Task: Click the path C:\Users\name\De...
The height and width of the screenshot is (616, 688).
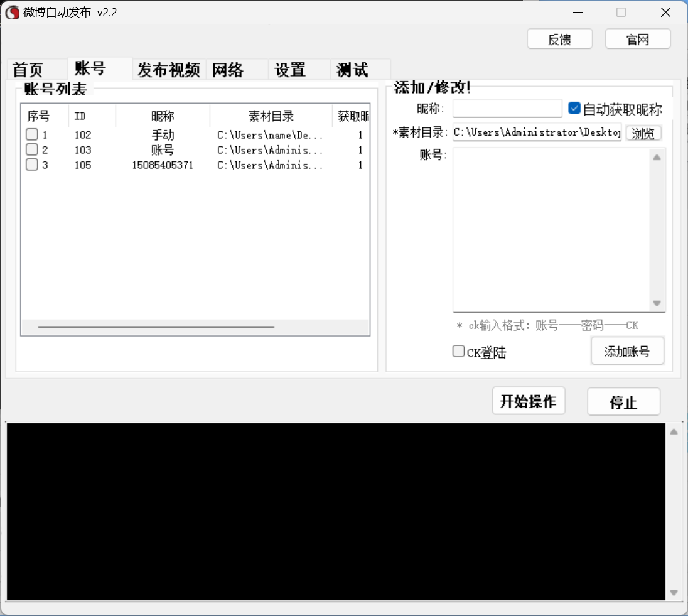Action: (x=270, y=135)
